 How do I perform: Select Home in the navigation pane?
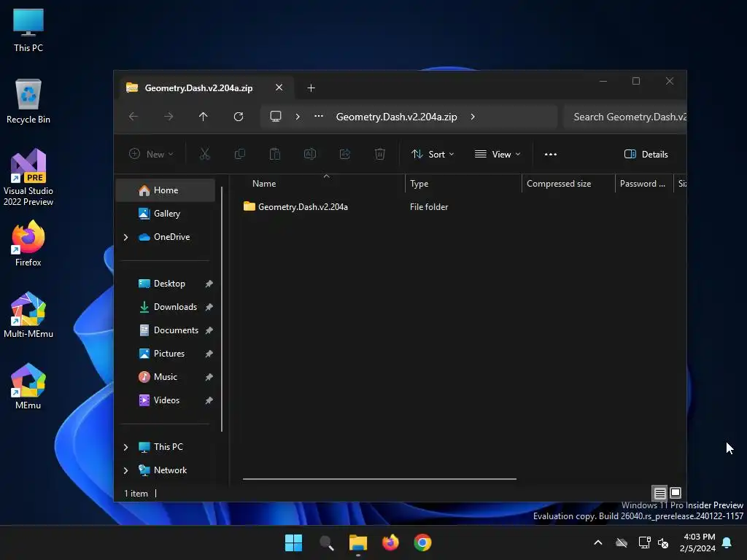pos(166,190)
